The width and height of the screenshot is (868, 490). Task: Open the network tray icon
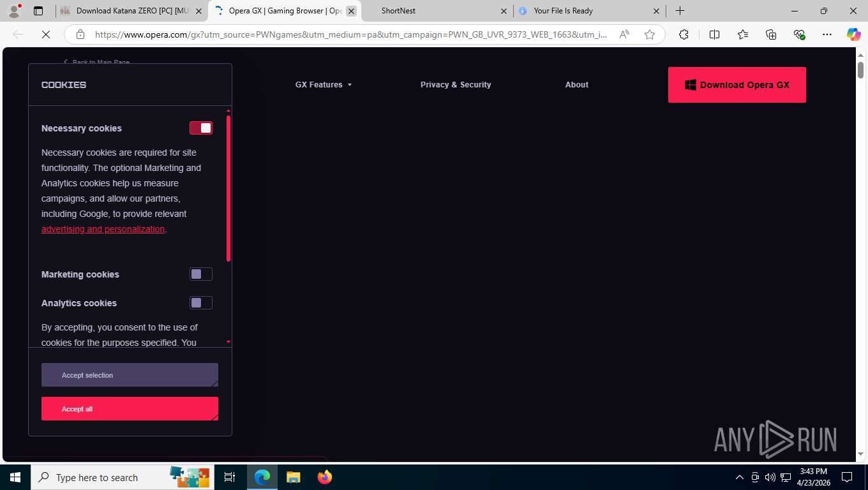[786, 477]
